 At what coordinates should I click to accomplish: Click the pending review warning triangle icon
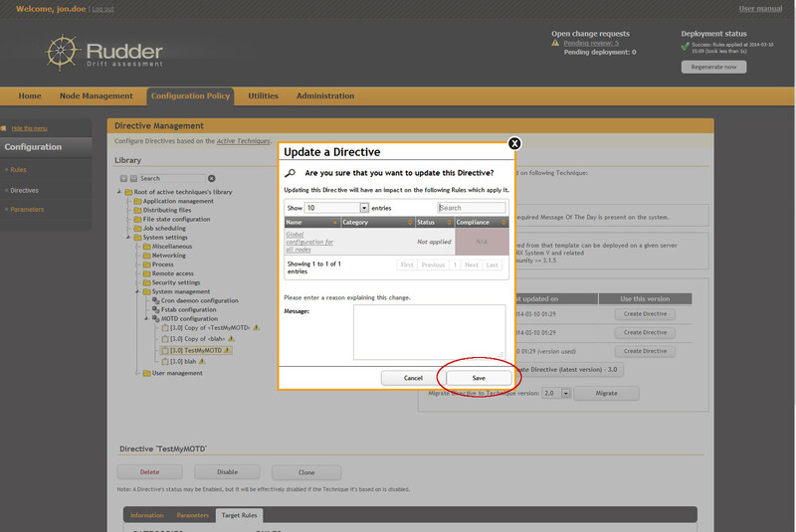pyautogui.click(x=555, y=43)
